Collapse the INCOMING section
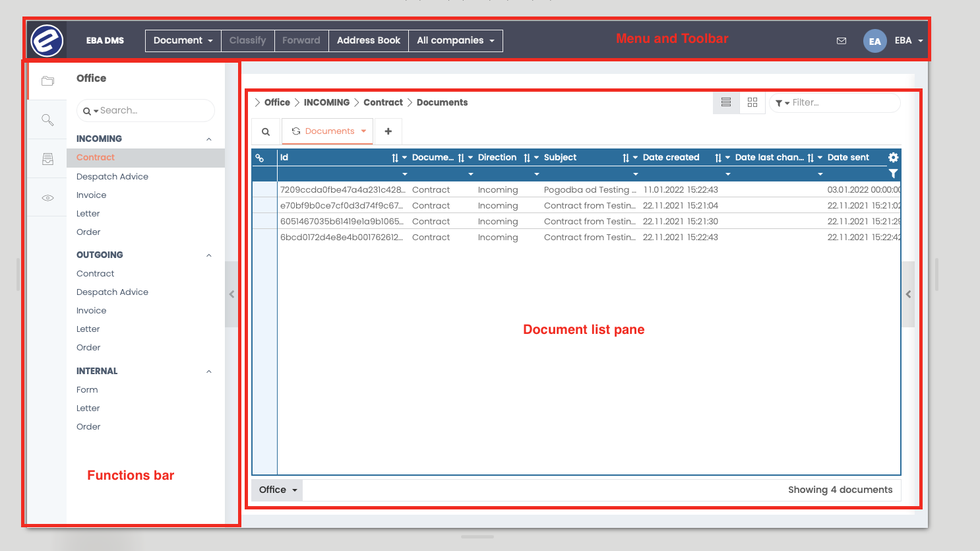980x551 pixels. [209, 139]
